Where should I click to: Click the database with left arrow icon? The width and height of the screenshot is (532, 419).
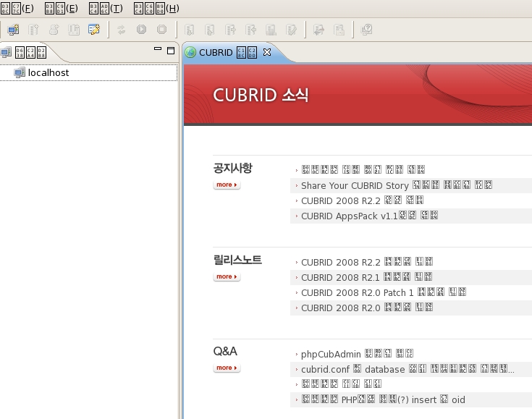pos(250,30)
